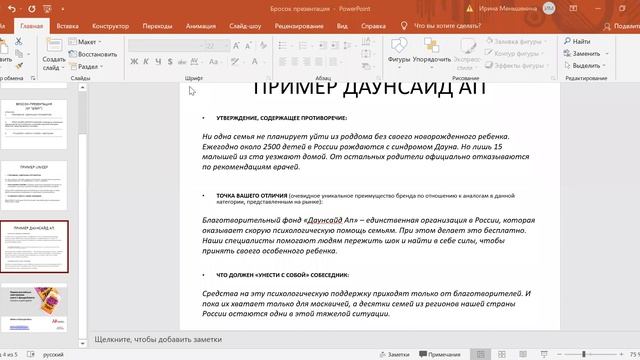
Task: Decrease list indent level icon
Action: (322, 46)
